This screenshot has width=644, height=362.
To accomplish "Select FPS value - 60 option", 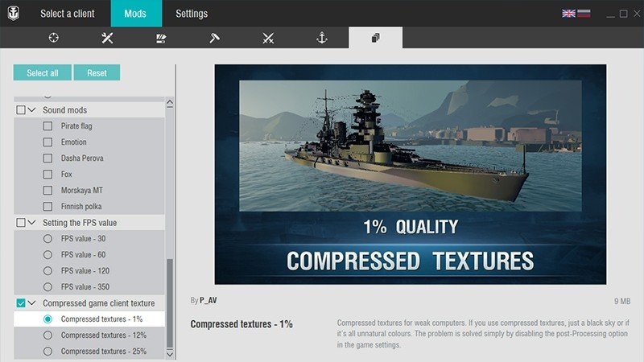I will pyautogui.click(x=47, y=255).
